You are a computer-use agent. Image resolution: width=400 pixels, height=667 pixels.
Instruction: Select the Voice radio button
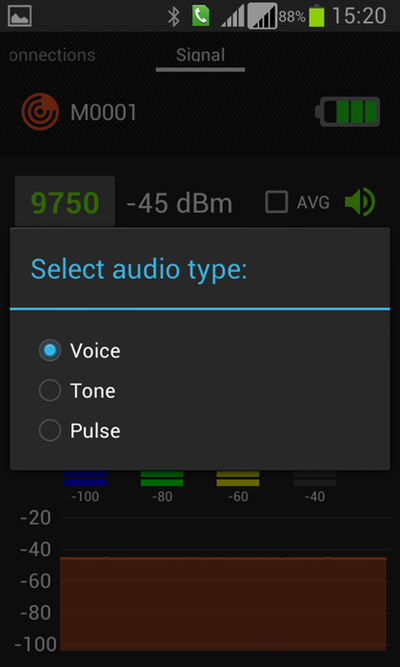50,351
